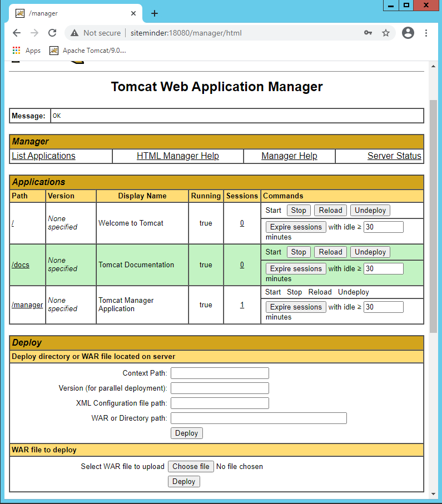Expire sessions for the /manager application
The height and width of the screenshot is (504, 442).
click(x=296, y=307)
